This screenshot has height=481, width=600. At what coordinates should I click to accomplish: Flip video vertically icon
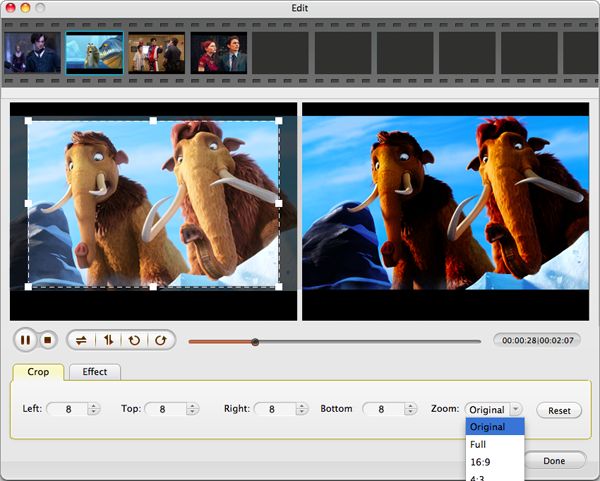[108, 340]
